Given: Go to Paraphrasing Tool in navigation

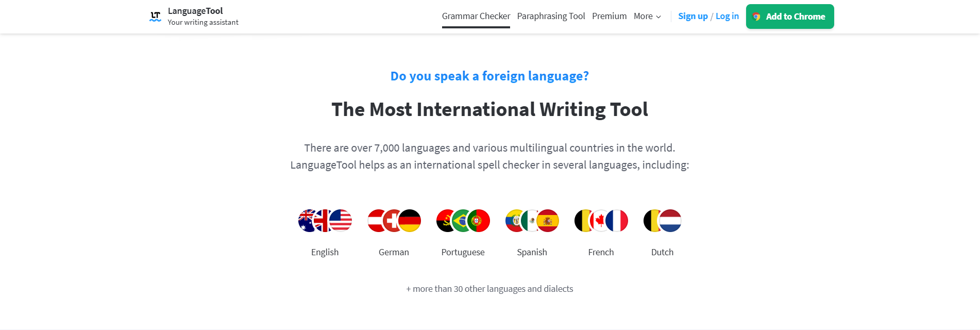Looking at the screenshot, I should [551, 16].
